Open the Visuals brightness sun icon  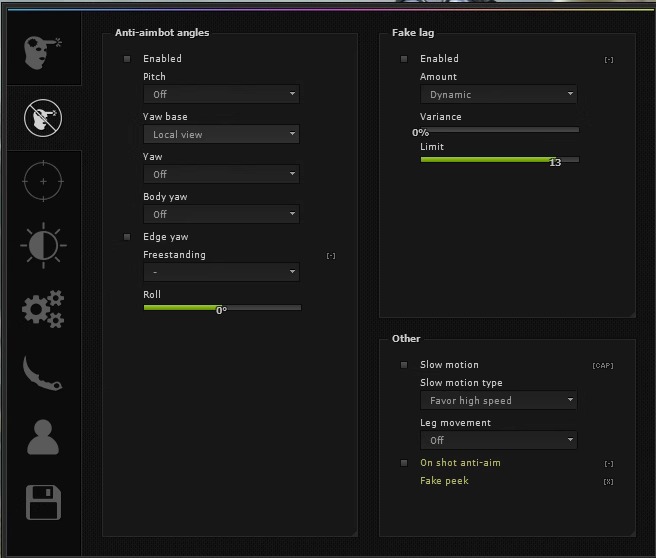coord(42,245)
